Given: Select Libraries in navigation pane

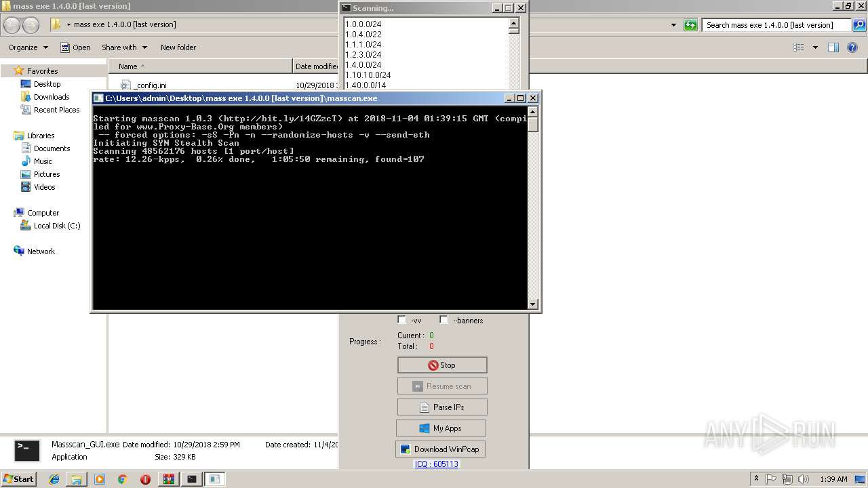Looking at the screenshot, I should (x=41, y=136).
